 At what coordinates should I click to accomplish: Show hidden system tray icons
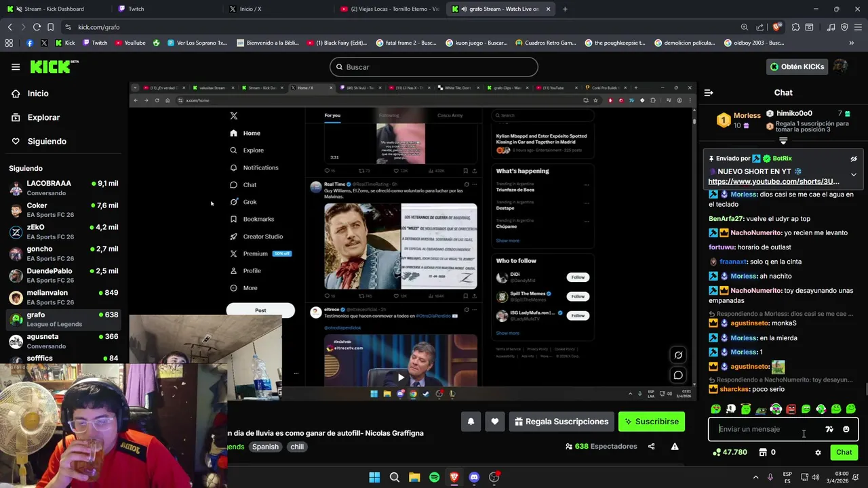[755, 477]
